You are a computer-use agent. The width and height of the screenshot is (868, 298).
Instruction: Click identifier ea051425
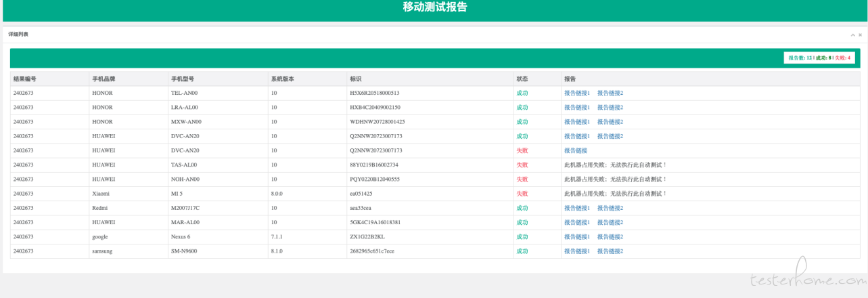[361, 194]
